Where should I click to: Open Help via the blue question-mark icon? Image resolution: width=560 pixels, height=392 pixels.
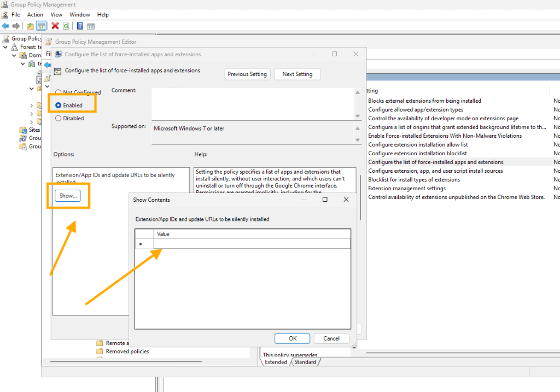[80, 26]
